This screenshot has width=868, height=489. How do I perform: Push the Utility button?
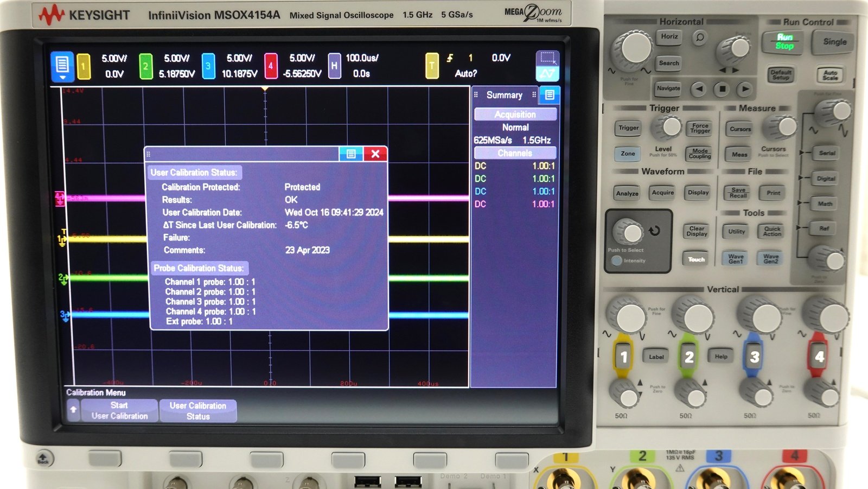[736, 231]
